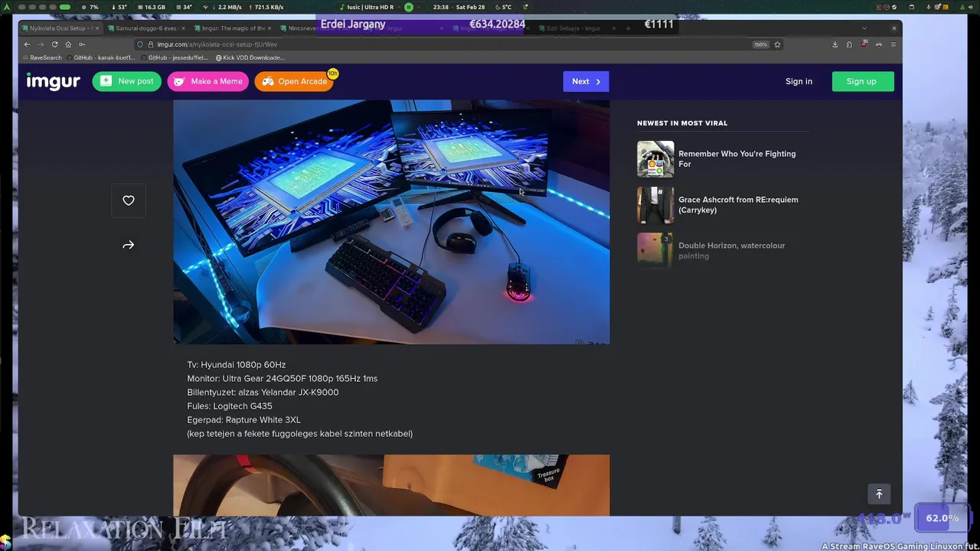This screenshot has height=551, width=980.
Task: Go back in browser history
Action: pos(27,44)
